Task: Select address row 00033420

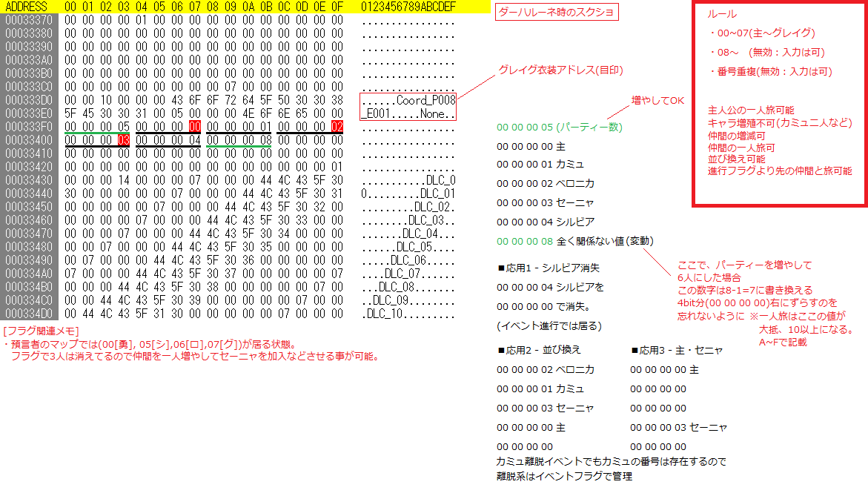Action: click(x=29, y=167)
